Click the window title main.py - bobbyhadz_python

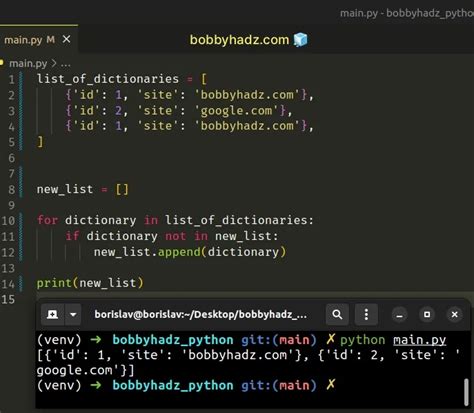coord(407,13)
